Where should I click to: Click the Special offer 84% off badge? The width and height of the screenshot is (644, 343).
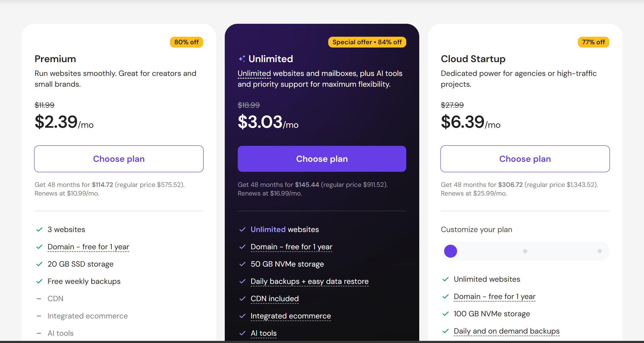367,42
